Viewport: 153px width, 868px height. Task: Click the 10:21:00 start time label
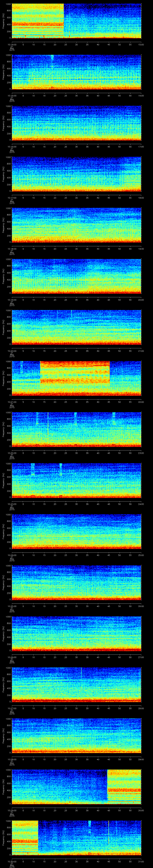click(x=12, y=402)
